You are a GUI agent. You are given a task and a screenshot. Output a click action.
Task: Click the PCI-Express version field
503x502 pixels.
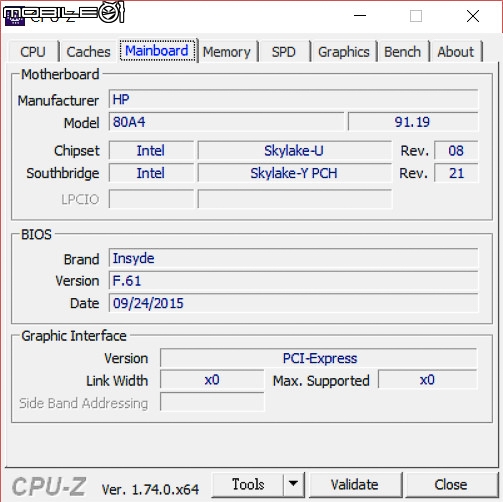pyautogui.click(x=319, y=358)
